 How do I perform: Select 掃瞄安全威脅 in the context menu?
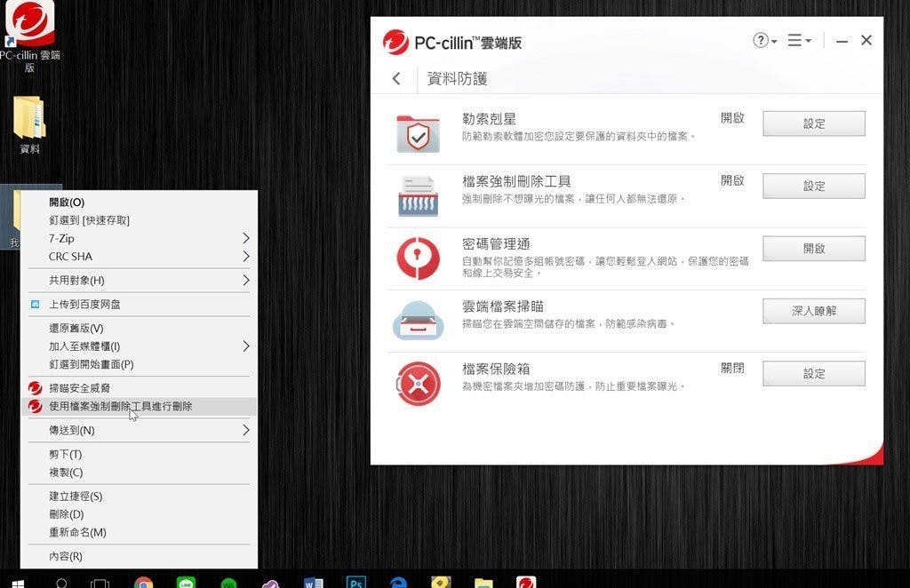(80, 388)
